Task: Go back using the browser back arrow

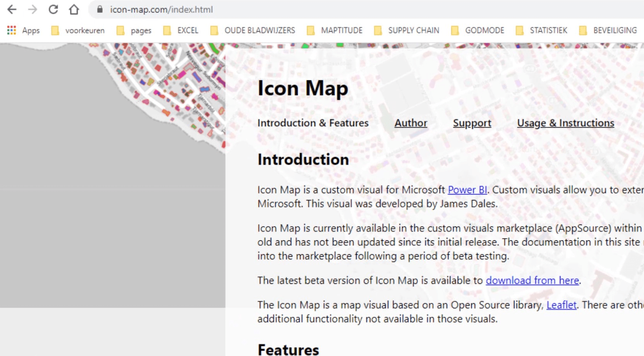Action: click(12, 9)
